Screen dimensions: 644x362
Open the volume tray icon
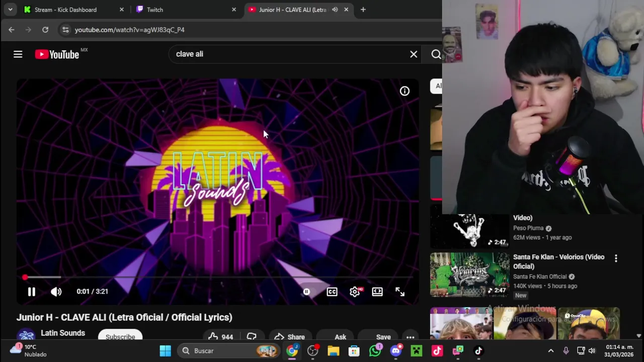click(x=592, y=351)
